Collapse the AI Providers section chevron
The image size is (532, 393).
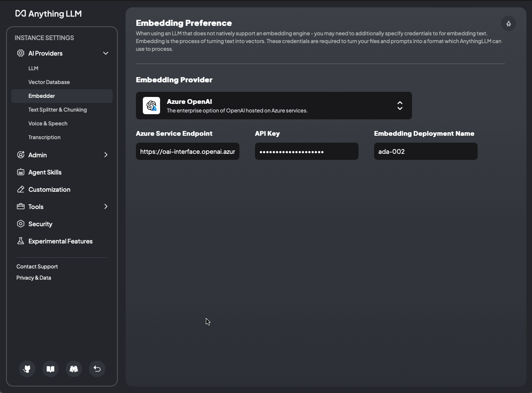(106, 53)
